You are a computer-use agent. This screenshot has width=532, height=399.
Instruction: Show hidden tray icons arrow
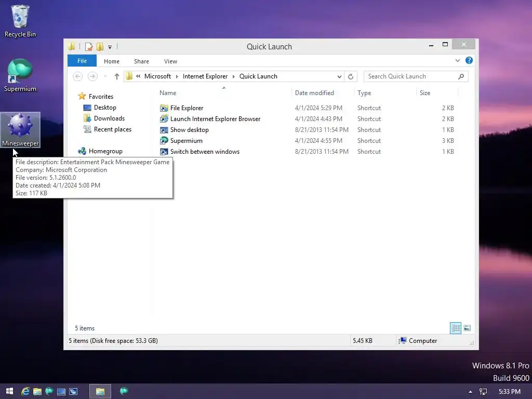tap(470, 392)
